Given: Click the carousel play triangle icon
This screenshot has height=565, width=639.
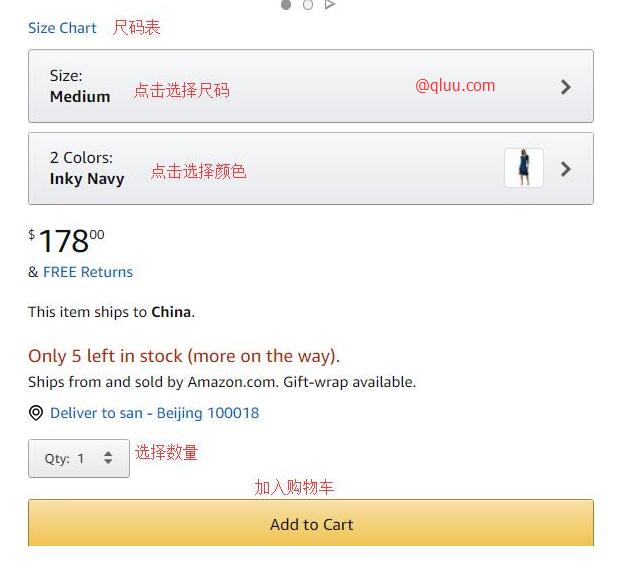Looking at the screenshot, I should pyautogui.click(x=330, y=5).
